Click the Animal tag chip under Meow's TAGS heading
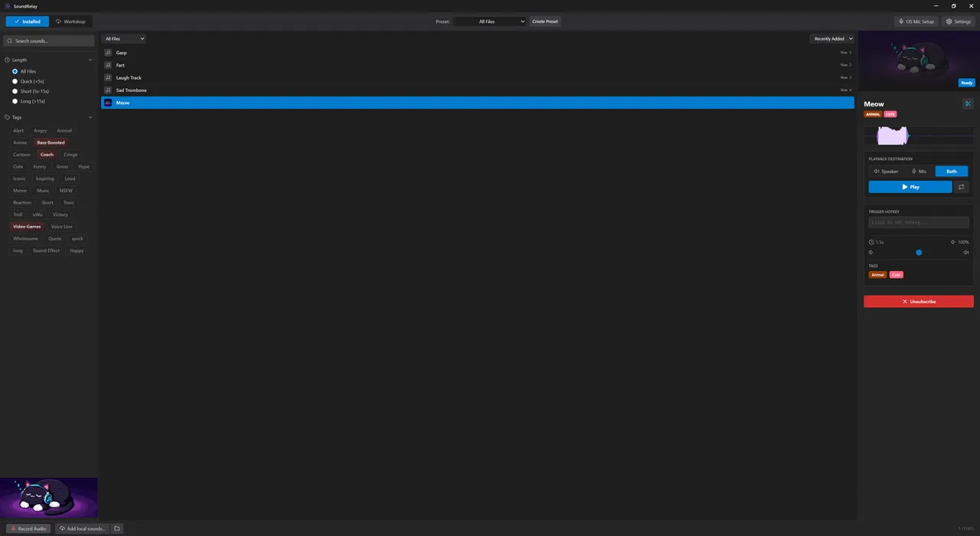 pyautogui.click(x=878, y=275)
